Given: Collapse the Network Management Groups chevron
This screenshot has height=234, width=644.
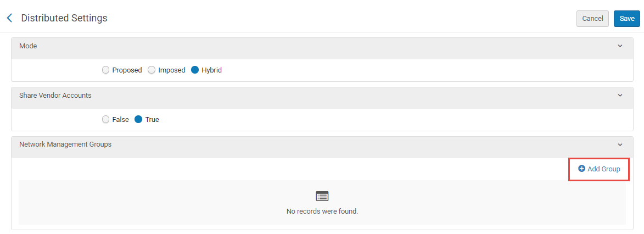Looking at the screenshot, I should tap(620, 145).
